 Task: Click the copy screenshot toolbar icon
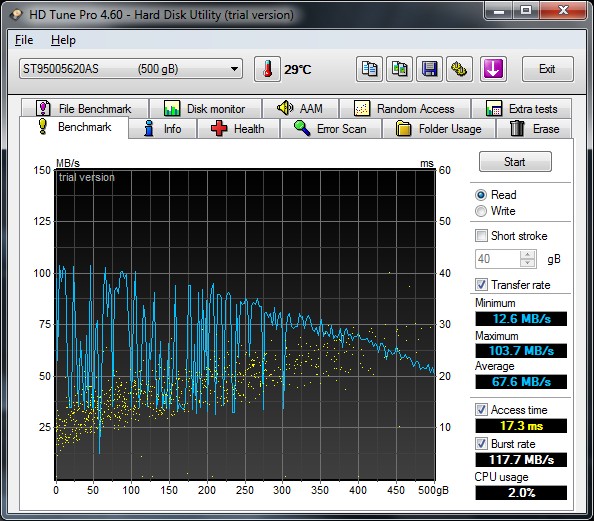(x=399, y=69)
